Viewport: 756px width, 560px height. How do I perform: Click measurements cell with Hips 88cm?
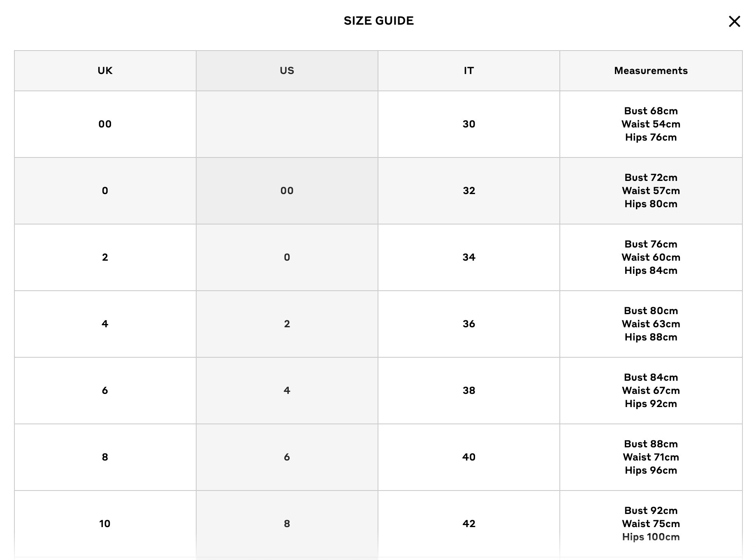651,324
